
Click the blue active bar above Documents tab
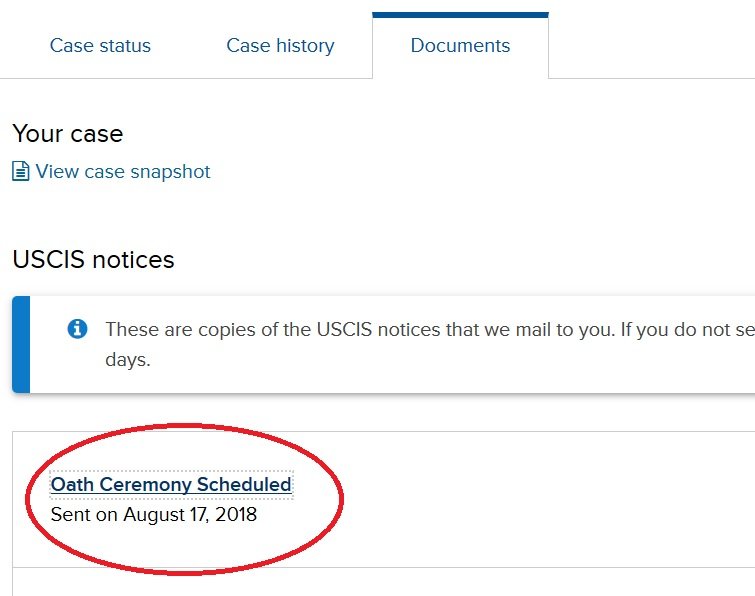pos(460,15)
